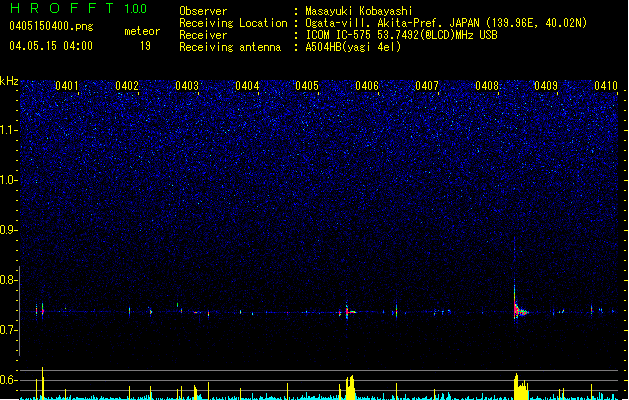Click the 0409 time marker
The image size is (629, 400).
(546, 86)
